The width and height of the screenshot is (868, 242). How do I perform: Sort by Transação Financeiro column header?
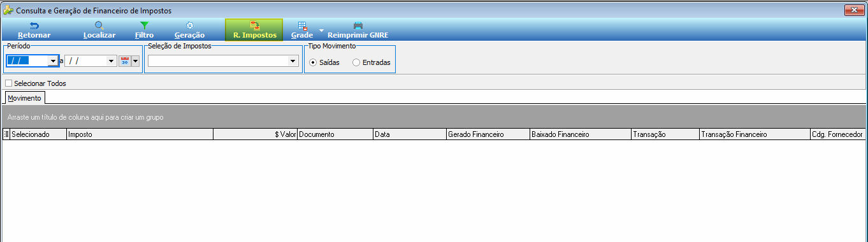[754, 134]
